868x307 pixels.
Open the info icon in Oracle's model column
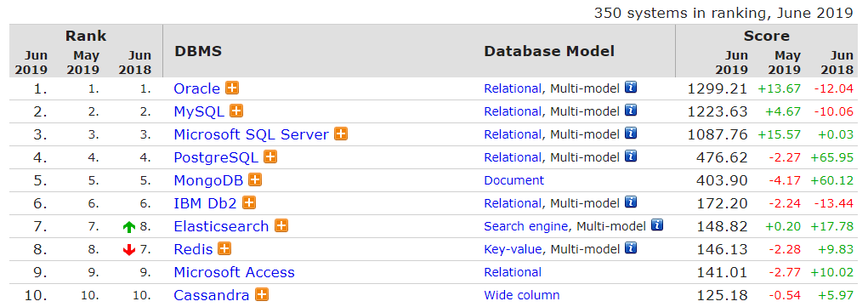631,87
